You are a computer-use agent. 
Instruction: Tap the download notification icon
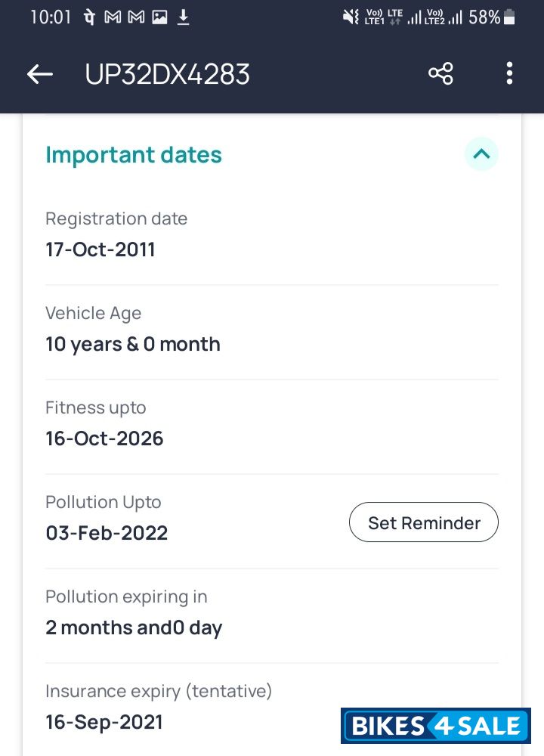(183, 17)
